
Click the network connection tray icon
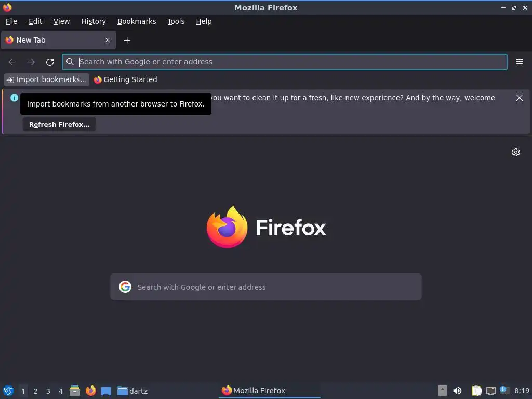click(490, 391)
